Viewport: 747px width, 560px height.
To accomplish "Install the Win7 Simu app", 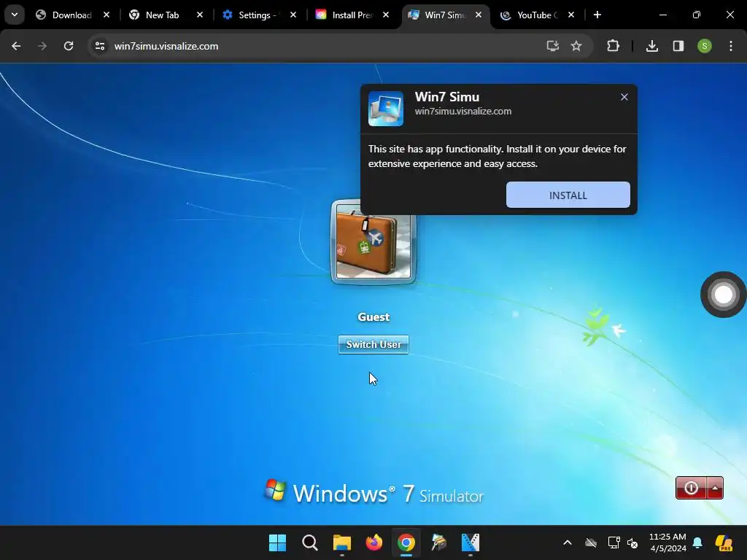I will [568, 195].
